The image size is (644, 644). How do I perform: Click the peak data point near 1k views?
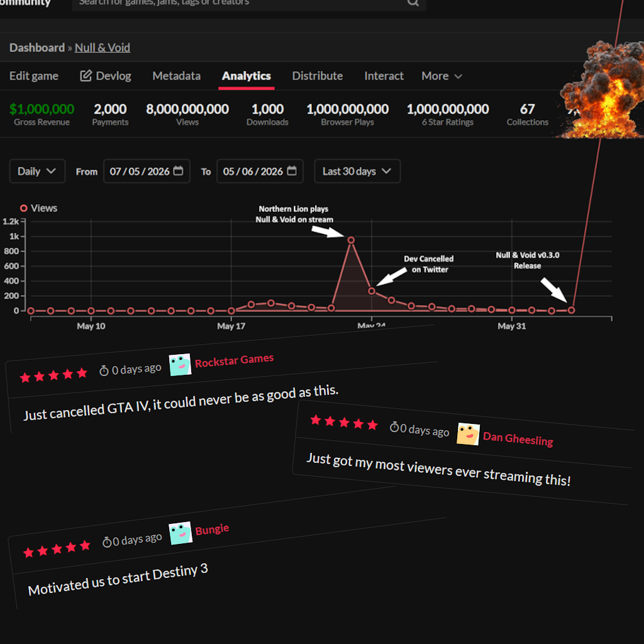[351, 240]
